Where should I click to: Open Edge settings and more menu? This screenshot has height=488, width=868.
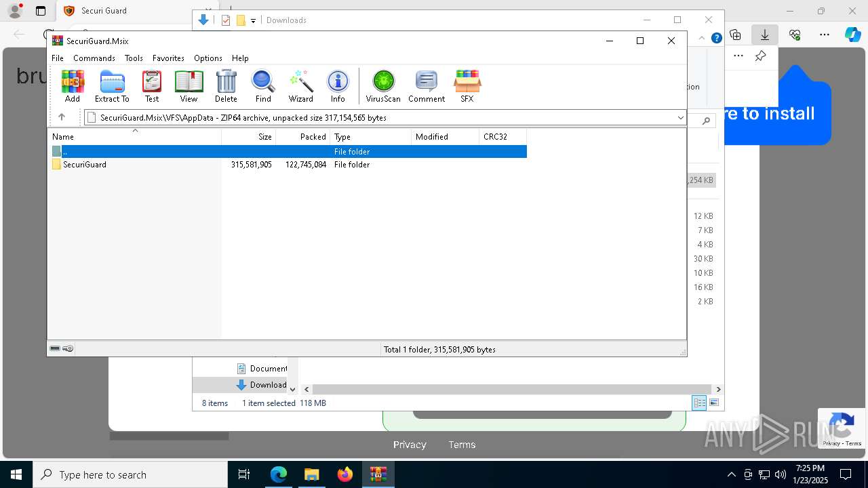(825, 35)
